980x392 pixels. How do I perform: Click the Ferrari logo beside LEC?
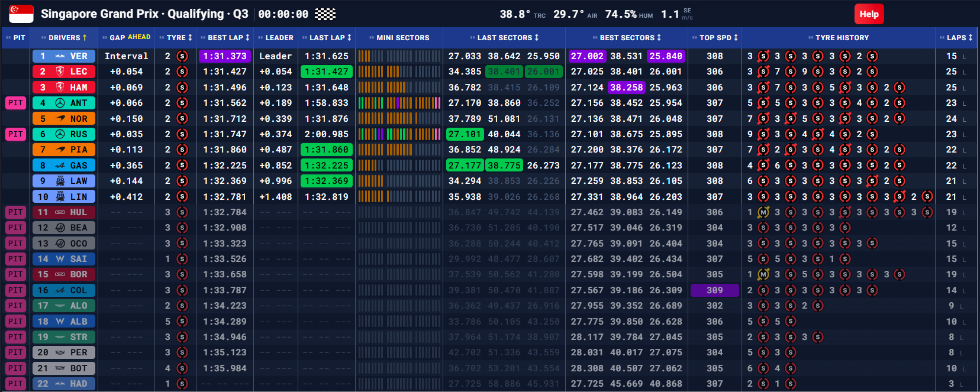pos(60,72)
